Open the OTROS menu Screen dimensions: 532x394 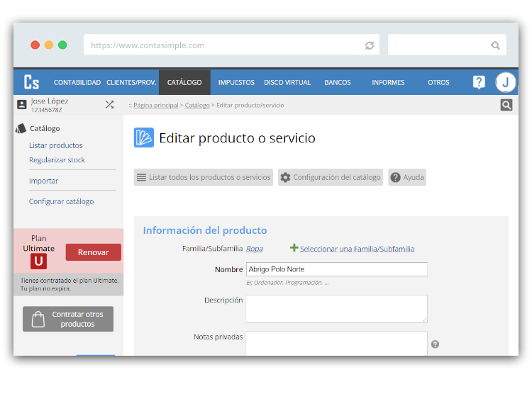click(438, 82)
